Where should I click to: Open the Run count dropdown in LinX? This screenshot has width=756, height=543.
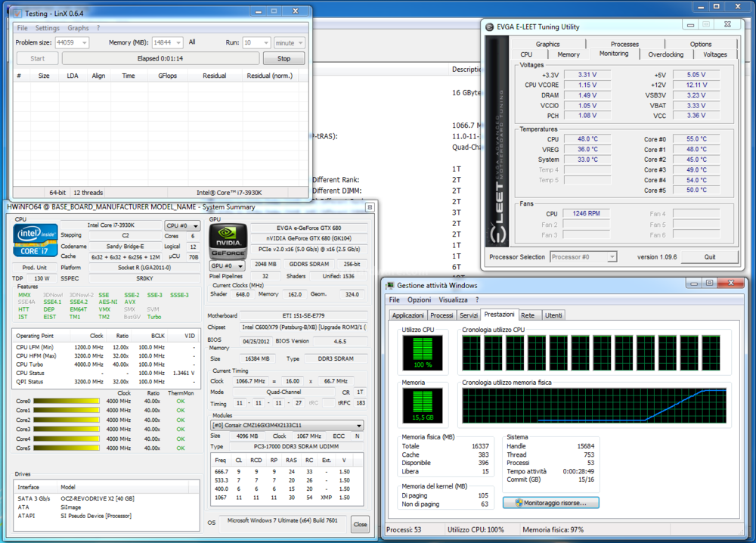pyautogui.click(x=265, y=43)
